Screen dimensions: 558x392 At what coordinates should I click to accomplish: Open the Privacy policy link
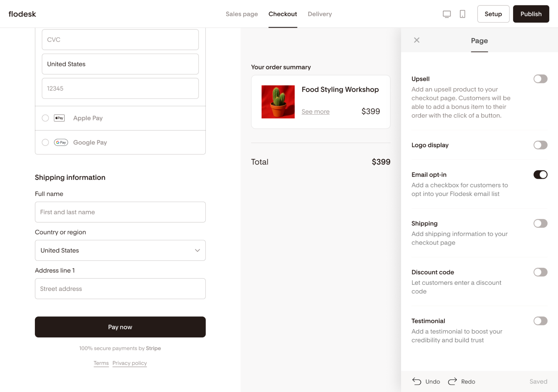[x=130, y=363]
